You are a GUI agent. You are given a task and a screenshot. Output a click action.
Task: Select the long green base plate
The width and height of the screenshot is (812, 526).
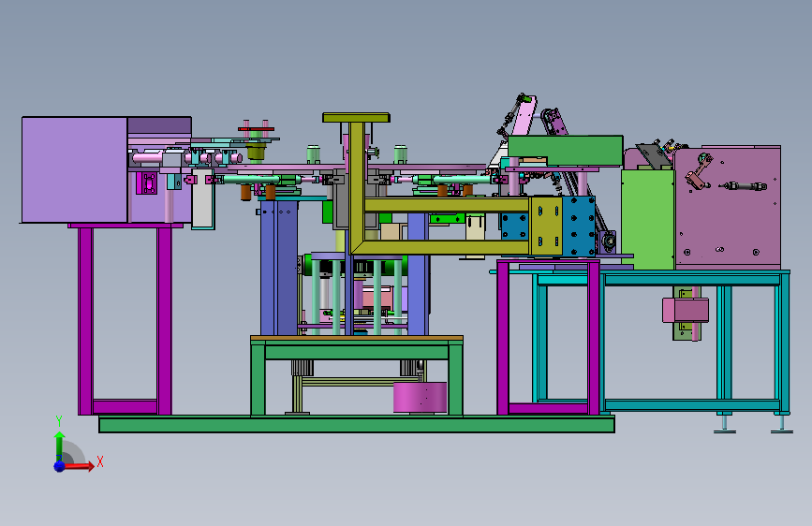pos(357,425)
